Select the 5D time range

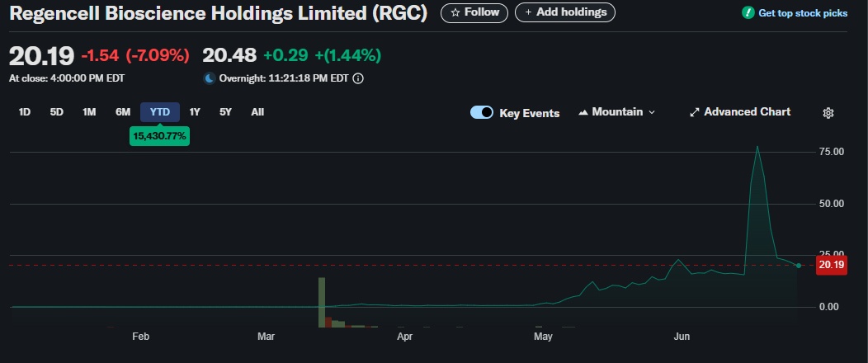coord(56,112)
